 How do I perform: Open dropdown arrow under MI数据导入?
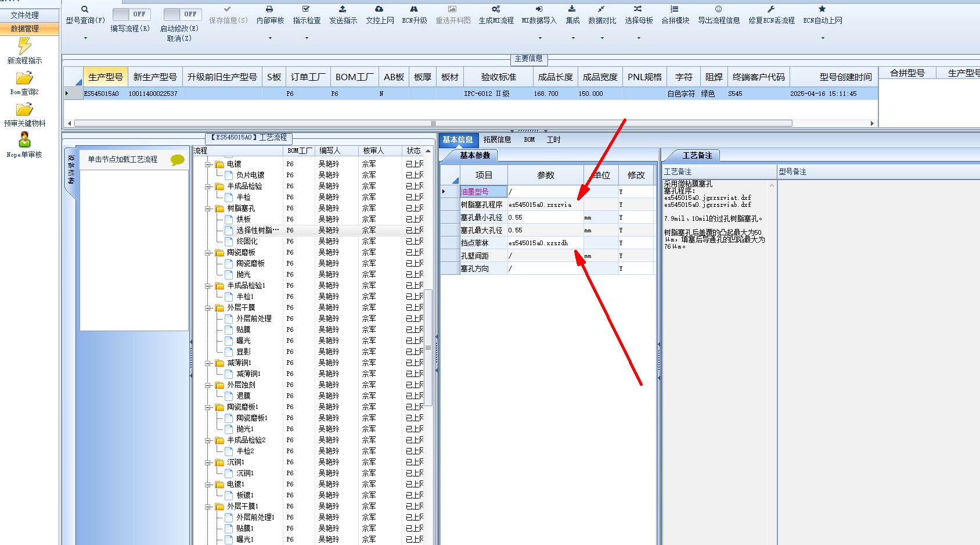tap(540, 38)
